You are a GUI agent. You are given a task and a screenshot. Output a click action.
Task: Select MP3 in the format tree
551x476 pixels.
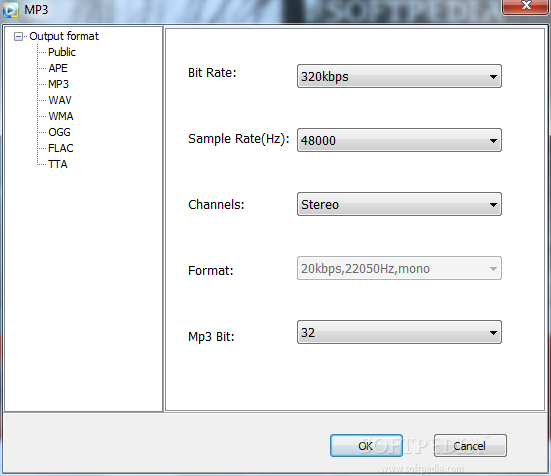58,84
